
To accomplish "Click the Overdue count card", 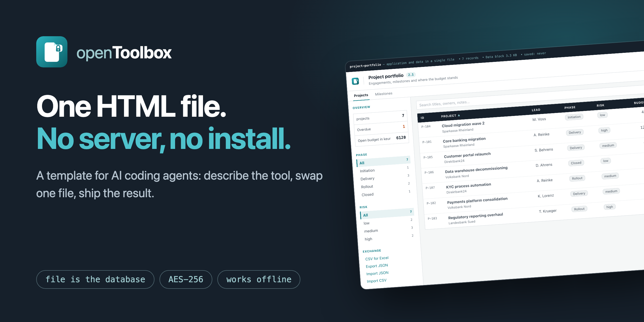I will pyautogui.click(x=381, y=128).
